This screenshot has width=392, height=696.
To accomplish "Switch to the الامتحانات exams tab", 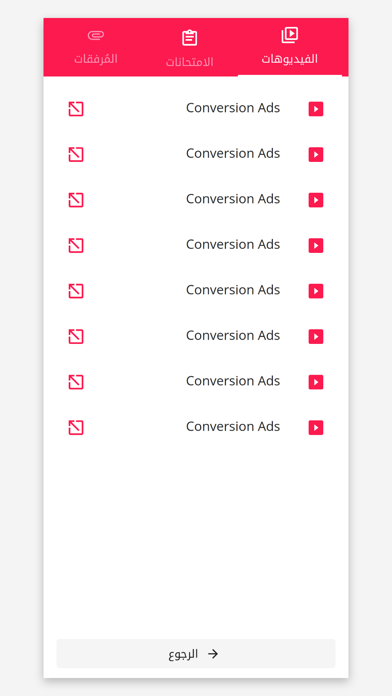I will pyautogui.click(x=190, y=47).
